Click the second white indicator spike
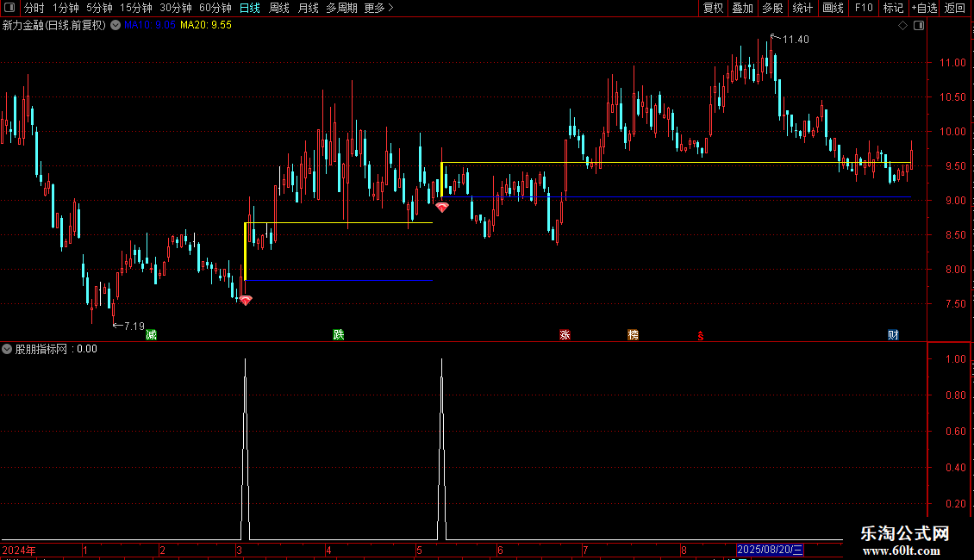Screen dimensions: 974x560 click(x=441, y=447)
